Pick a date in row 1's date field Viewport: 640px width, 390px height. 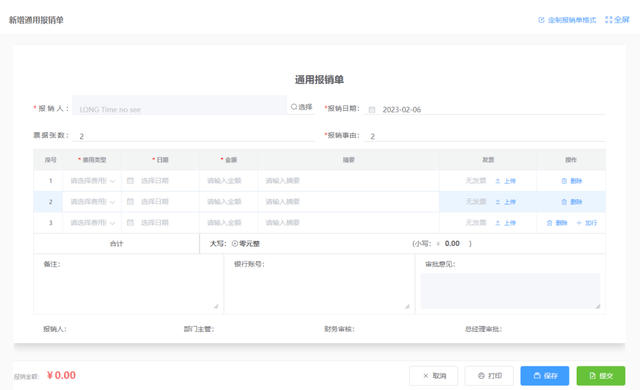click(x=160, y=181)
